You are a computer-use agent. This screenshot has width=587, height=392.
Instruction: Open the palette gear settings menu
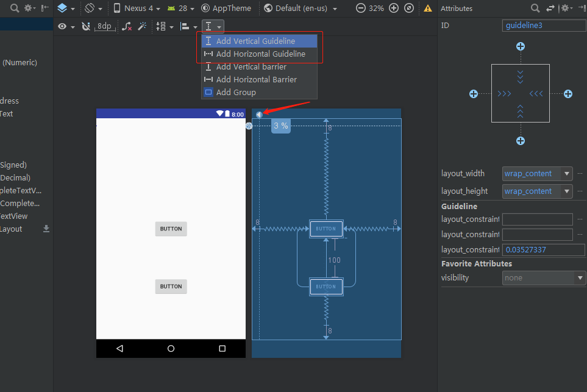click(30, 8)
